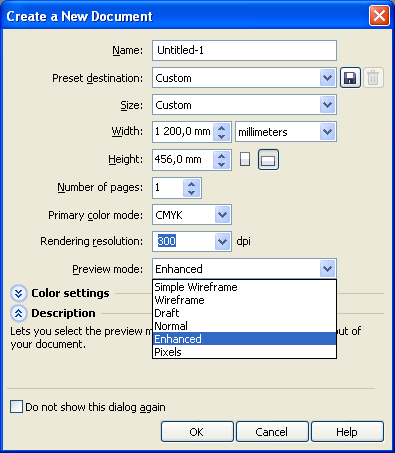Select landscape page orientation icon
The height and width of the screenshot is (453, 395).
268,160
